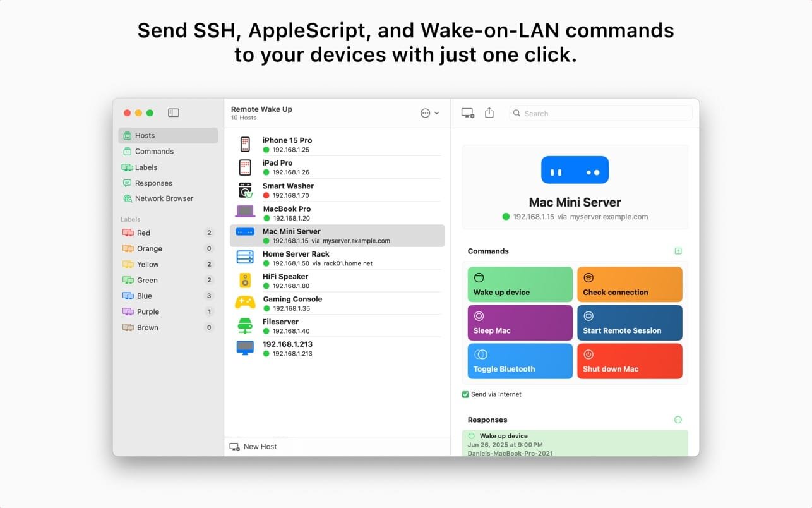Viewport: 812px width, 508px height.
Task: Click the share icon in toolbar
Action: coord(489,112)
